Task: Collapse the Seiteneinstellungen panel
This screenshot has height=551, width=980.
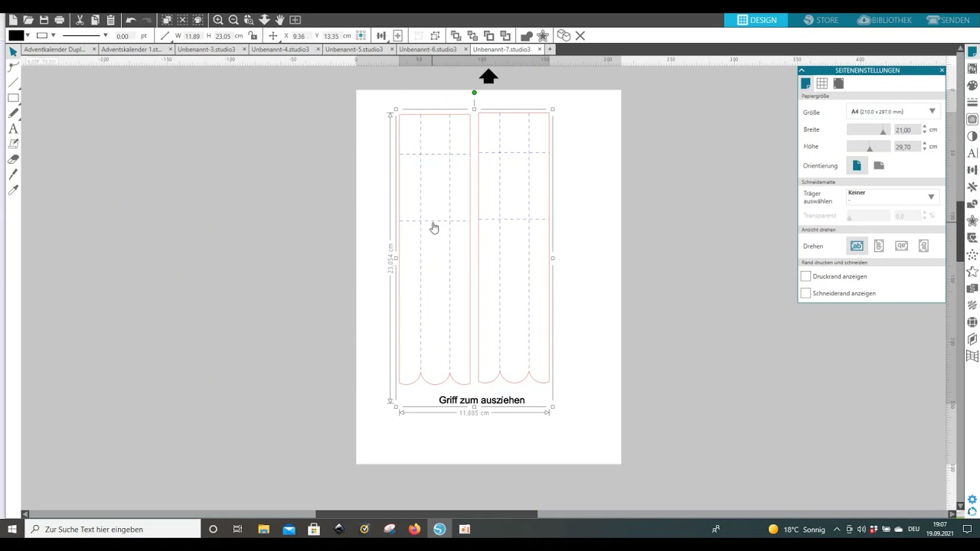Action: (802, 70)
